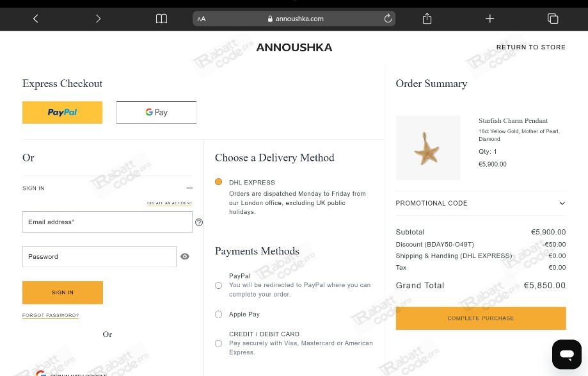
Task: Show the tab overview icon
Action: [553, 19]
